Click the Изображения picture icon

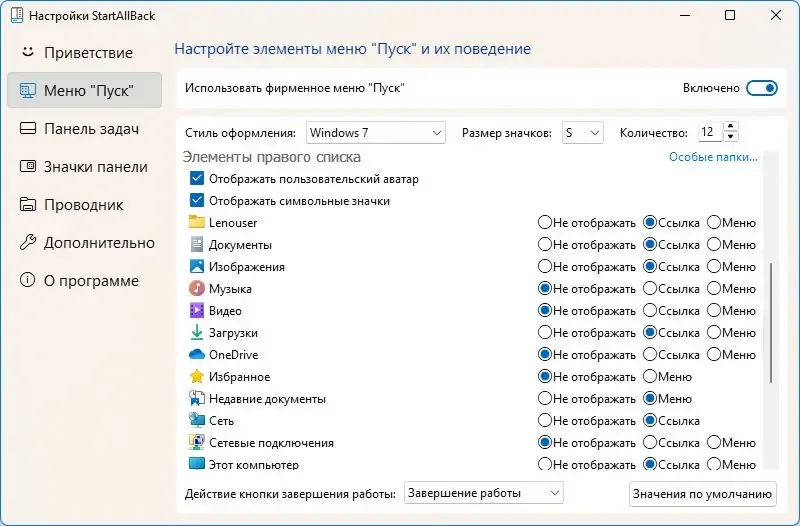[x=196, y=267]
